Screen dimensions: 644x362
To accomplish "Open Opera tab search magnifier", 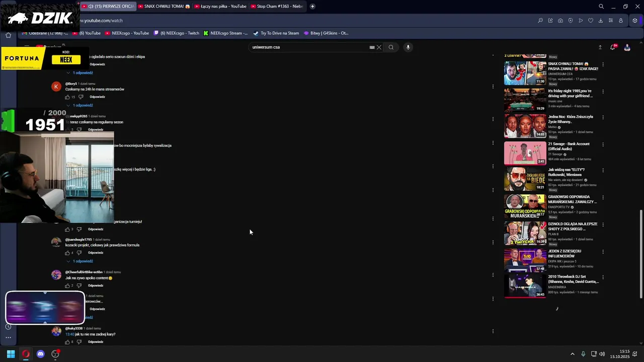I will coord(601,7).
